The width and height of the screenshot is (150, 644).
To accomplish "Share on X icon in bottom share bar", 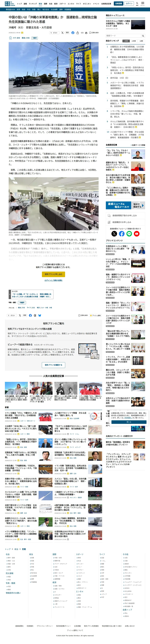I will point(20,315).
